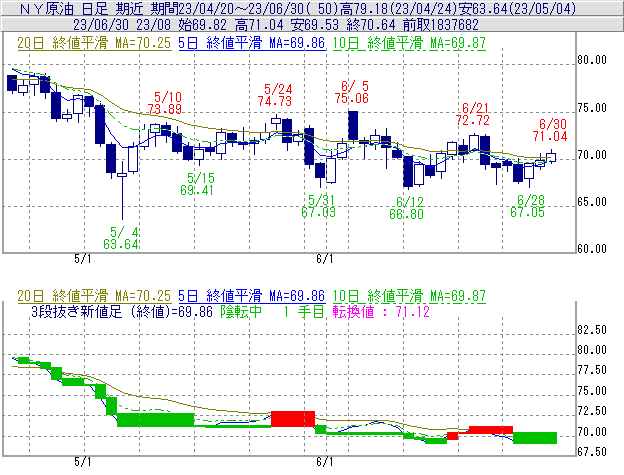Screen dimensions: 624x475
Task: Click the 5日 終値平滑 MA=69.86 label in upper chart
Action: [x=252, y=43]
